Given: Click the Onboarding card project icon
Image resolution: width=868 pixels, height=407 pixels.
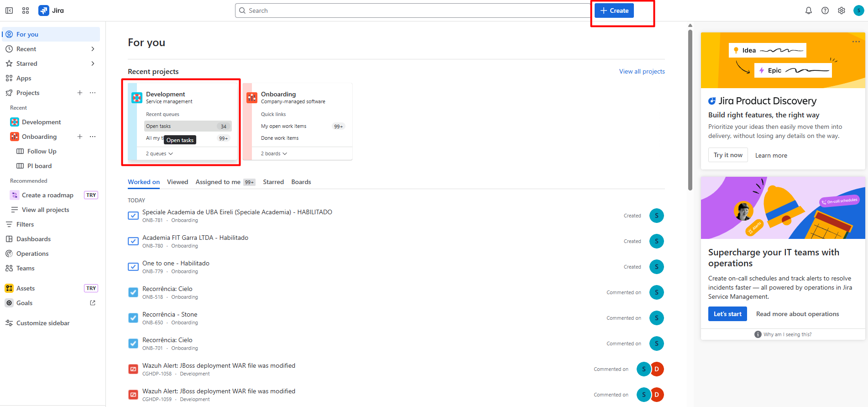Looking at the screenshot, I should tap(252, 98).
